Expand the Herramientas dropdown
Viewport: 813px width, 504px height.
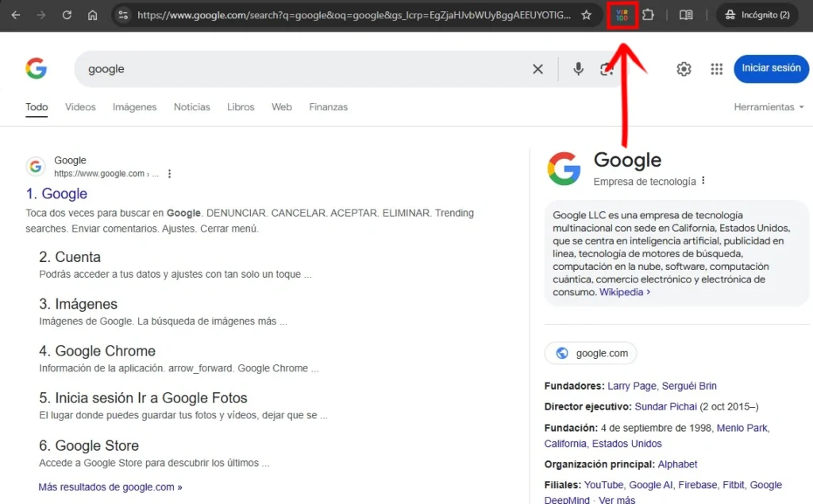[x=768, y=107]
